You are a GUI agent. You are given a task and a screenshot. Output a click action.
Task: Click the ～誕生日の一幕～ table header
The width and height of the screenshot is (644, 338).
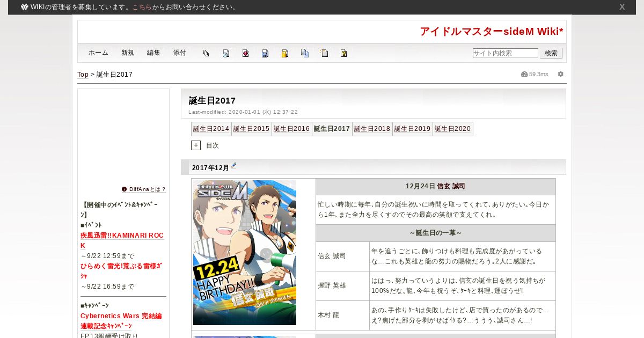click(436, 233)
